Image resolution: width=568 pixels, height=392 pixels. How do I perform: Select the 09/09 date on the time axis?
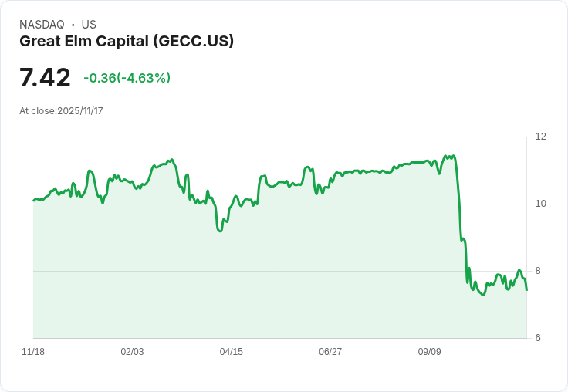[430, 352]
